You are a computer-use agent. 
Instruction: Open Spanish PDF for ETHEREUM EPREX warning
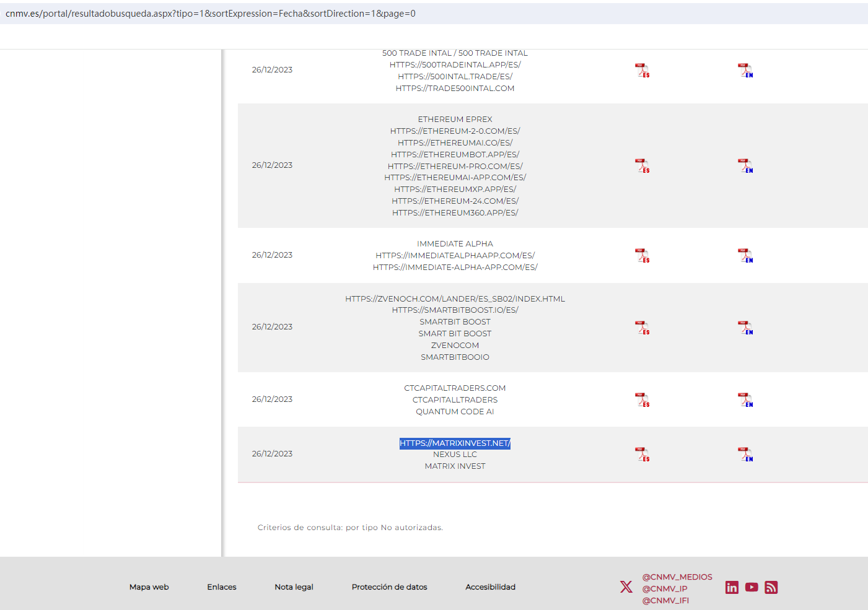coord(642,166)
